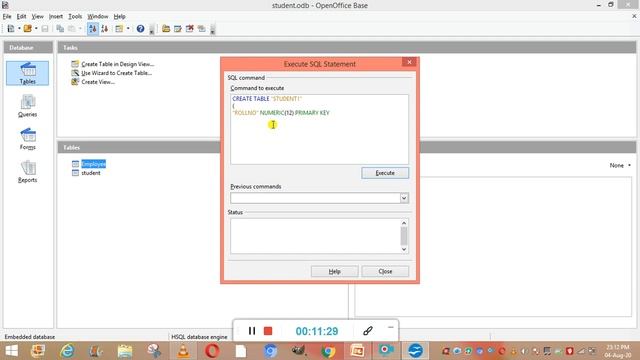The height and width of the screenshot is (360, 640).
Task: Open Reports in the Database pane
Action: point(27,171)
